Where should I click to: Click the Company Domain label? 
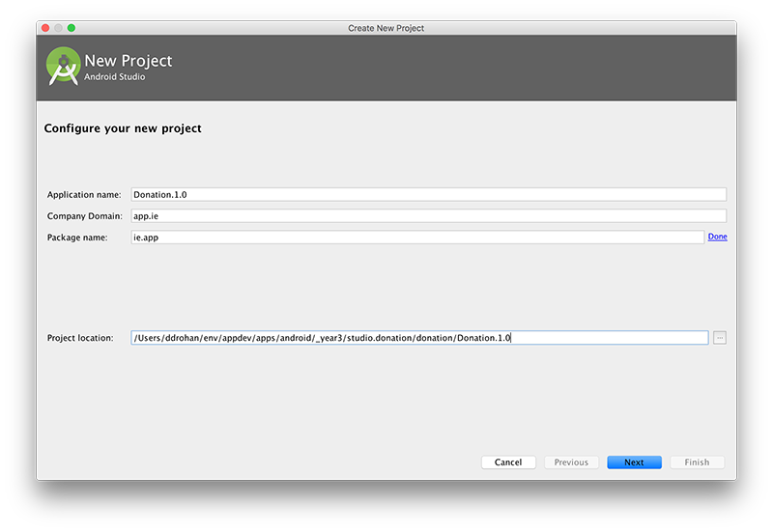[x=84, y=216]
